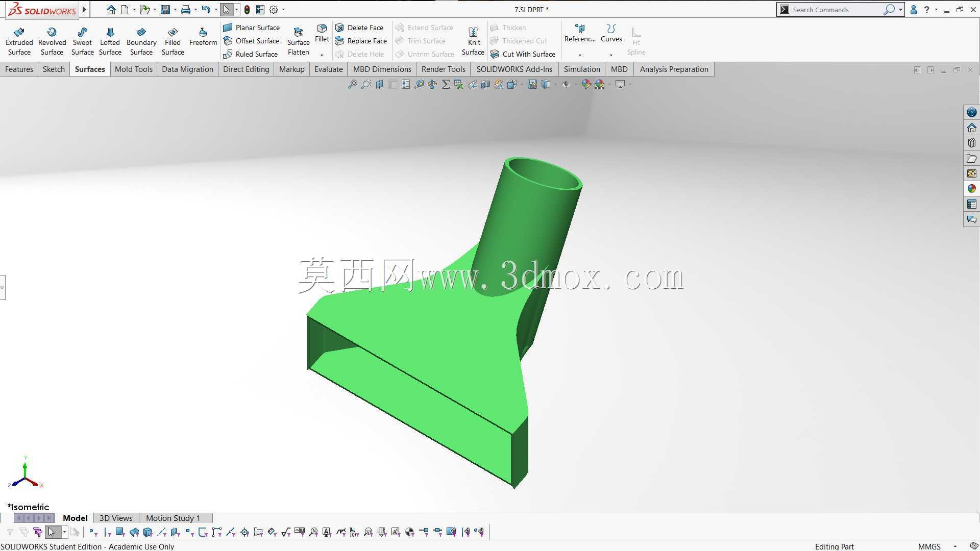Expand the Options gear dropdown arrow
Screen dimensions: 980x551
283,10
